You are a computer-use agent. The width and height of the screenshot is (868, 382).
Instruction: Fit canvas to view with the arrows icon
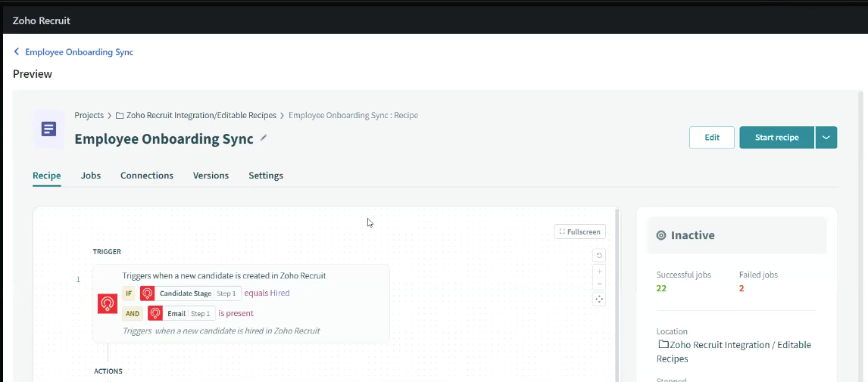click(599, 299)
